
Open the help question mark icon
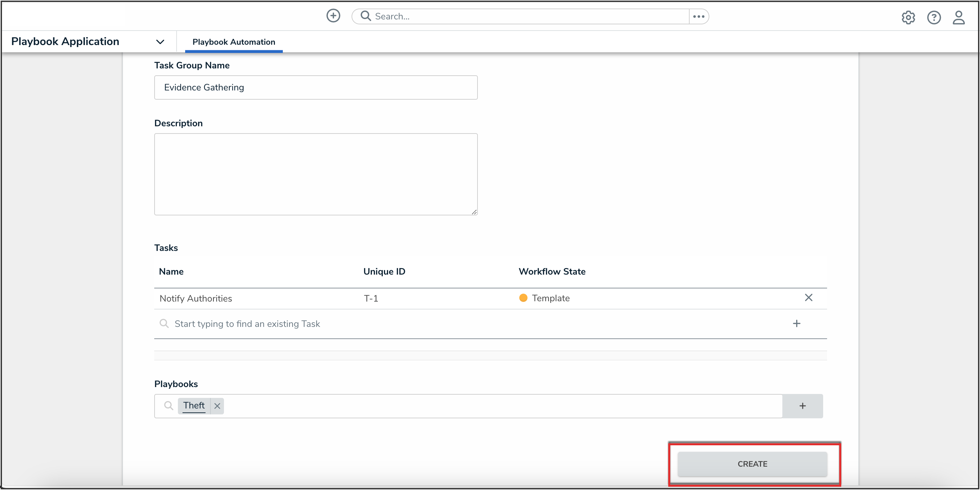934,17
